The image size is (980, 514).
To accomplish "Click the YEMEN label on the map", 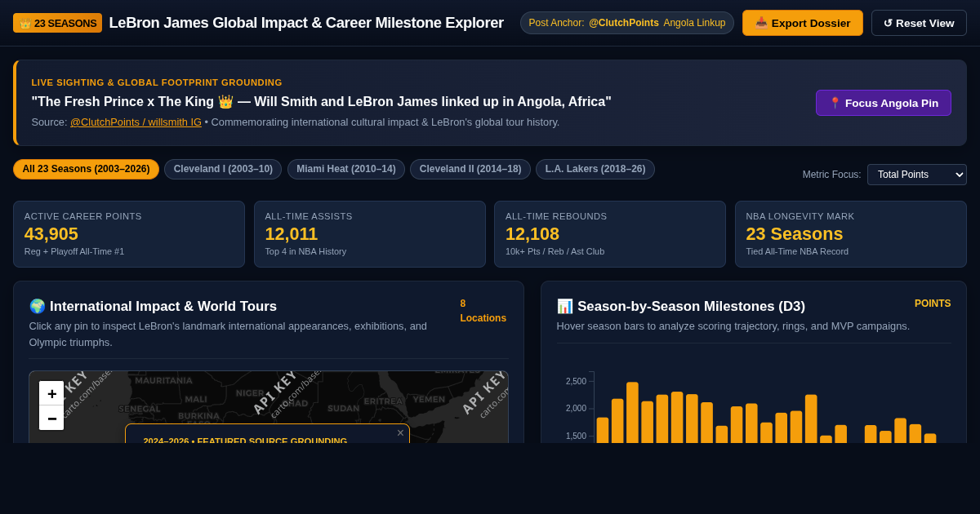I will click(429, 399).
